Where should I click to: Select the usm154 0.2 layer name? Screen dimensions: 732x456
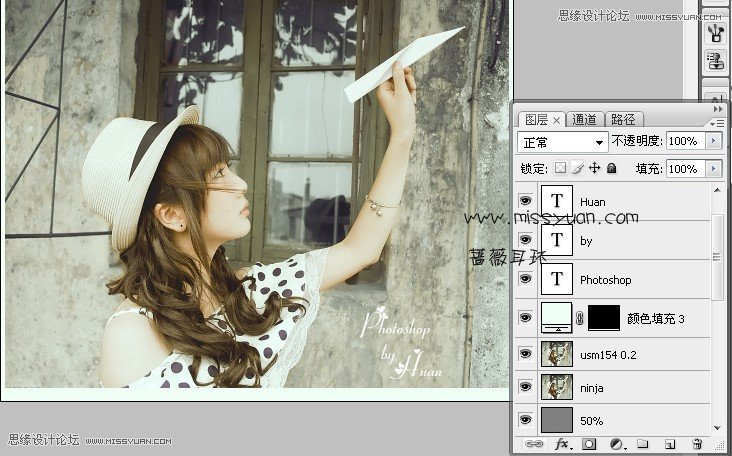coord(608,355)
